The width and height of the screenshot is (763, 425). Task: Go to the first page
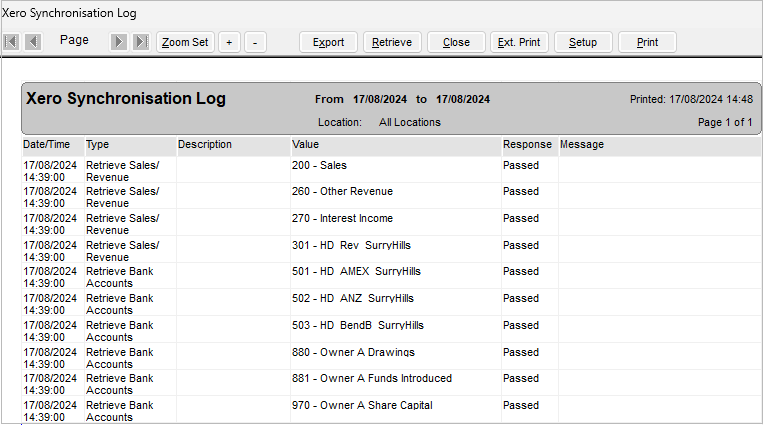(11, 42)
